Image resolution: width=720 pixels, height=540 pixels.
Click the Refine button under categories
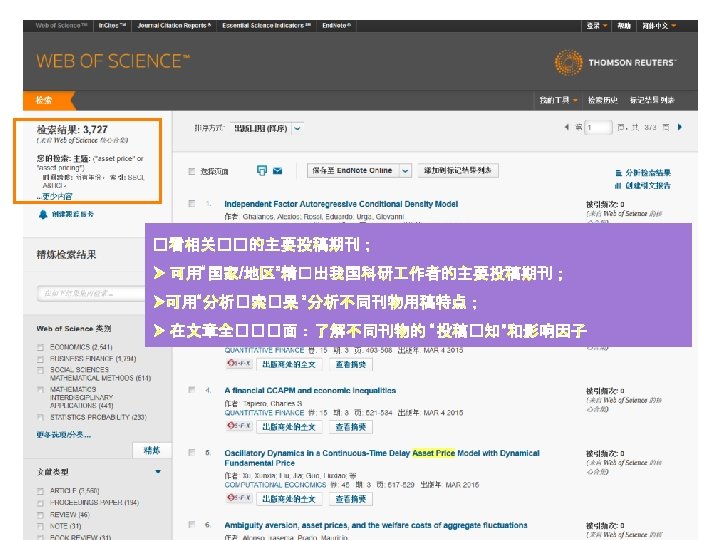pos(152,450)
